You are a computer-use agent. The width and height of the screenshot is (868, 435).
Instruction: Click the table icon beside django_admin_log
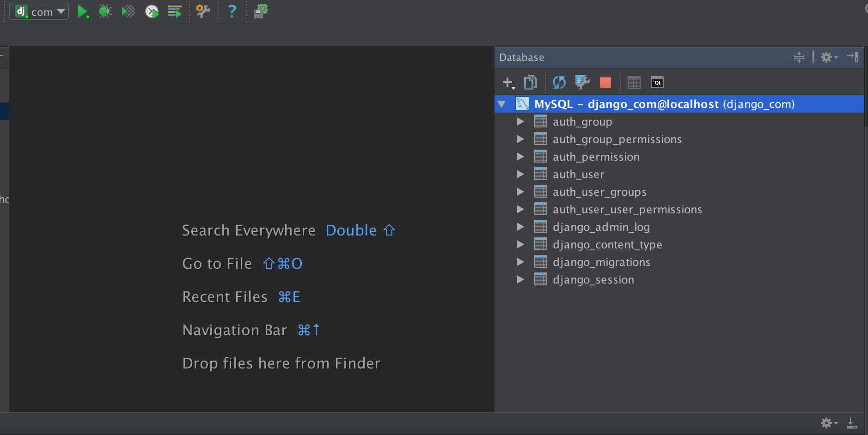[x=541, y=227]
